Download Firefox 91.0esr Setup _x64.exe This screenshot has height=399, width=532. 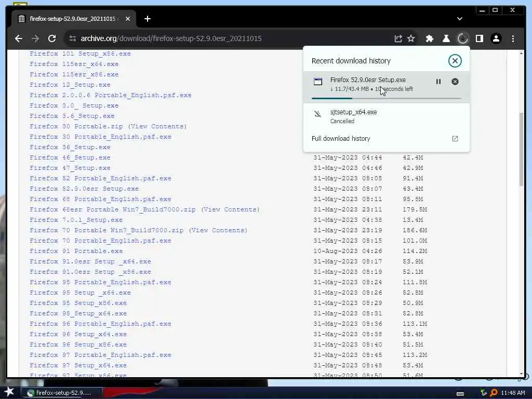pos(90,262)
